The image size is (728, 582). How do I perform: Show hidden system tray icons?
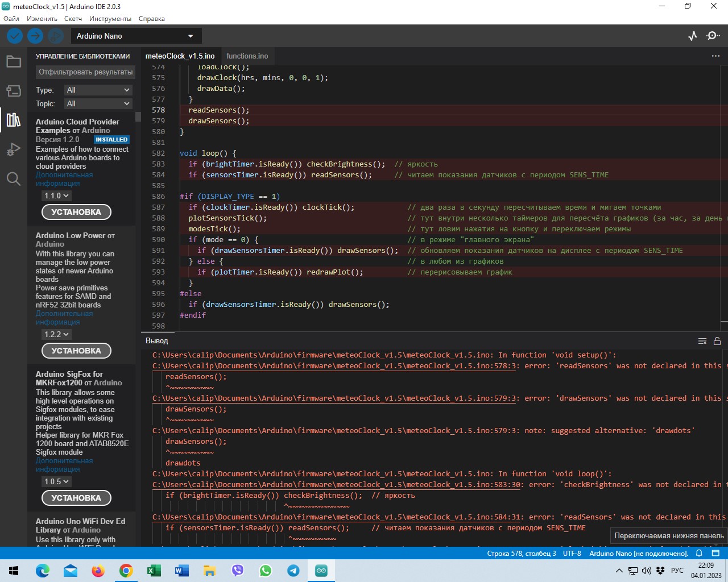620,571
